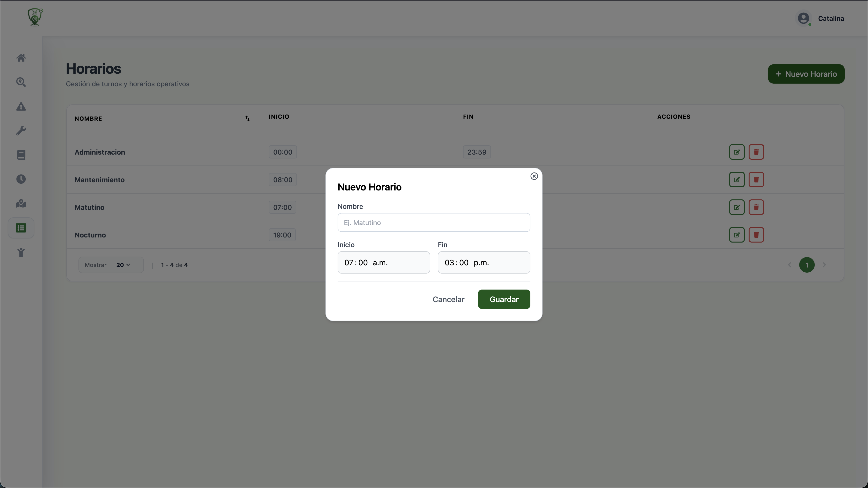
Task: Click the Inicio time field
Action: pos(383,262)
